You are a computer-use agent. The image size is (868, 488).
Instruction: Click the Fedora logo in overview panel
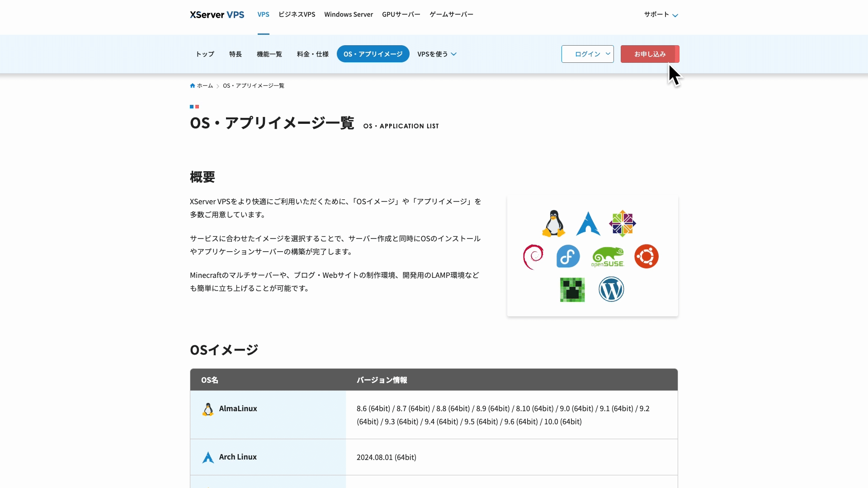click(x=568, y=256)
